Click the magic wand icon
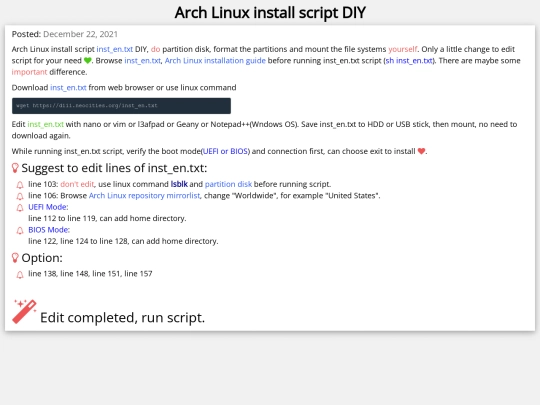The image size is (540, 405). [24, 311]
